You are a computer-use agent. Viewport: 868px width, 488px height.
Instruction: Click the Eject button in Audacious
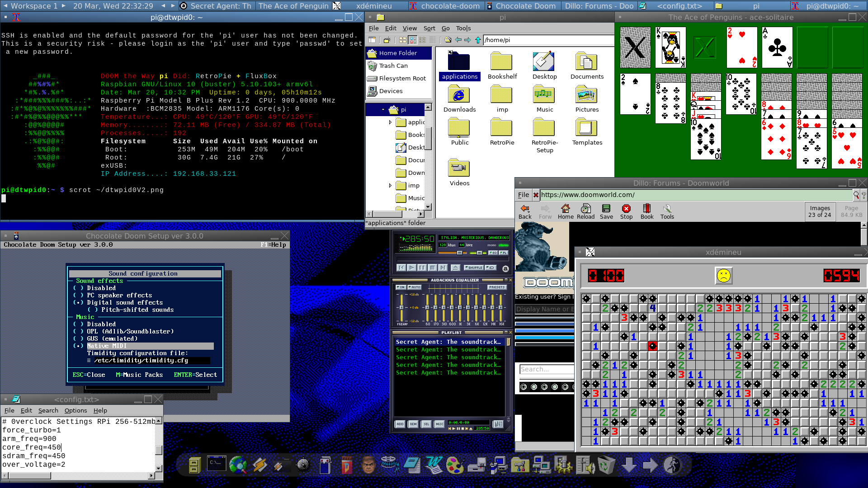click(x=455, y=267)
